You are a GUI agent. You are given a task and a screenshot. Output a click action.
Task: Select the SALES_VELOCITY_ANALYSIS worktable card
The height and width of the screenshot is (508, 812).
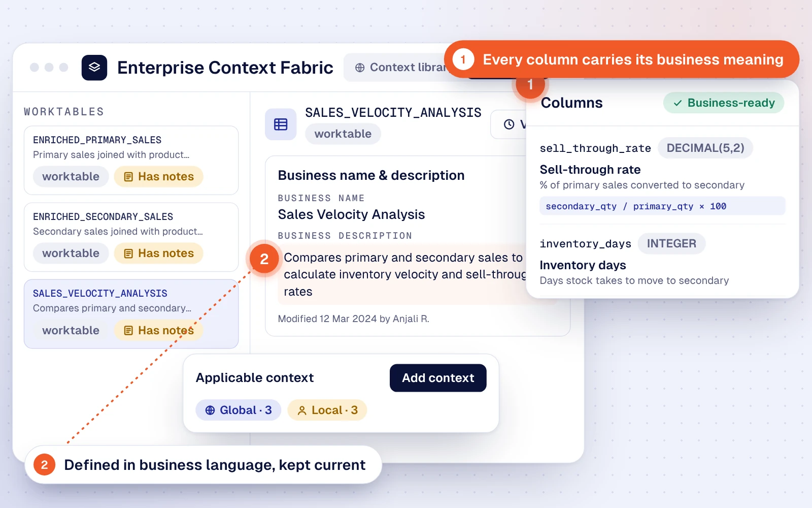pyautogui.click(x=131, y=314)
